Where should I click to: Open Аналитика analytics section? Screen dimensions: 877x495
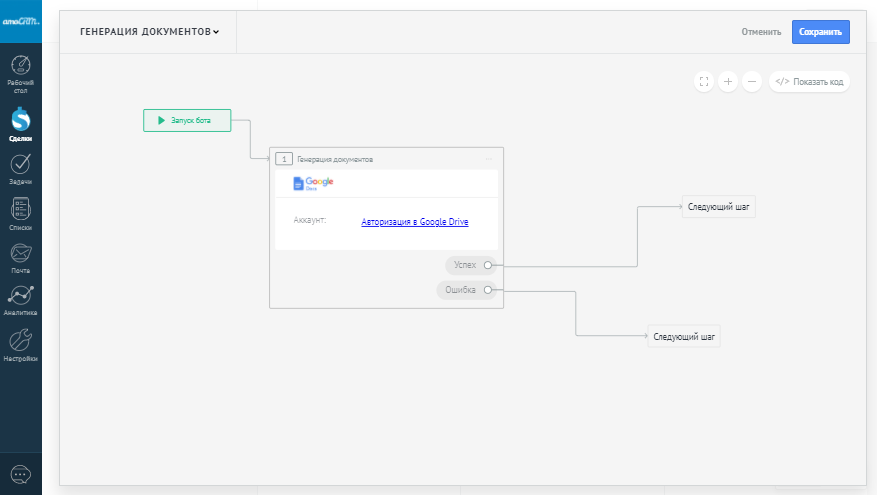pyautogui.click(x=20, y=299)
